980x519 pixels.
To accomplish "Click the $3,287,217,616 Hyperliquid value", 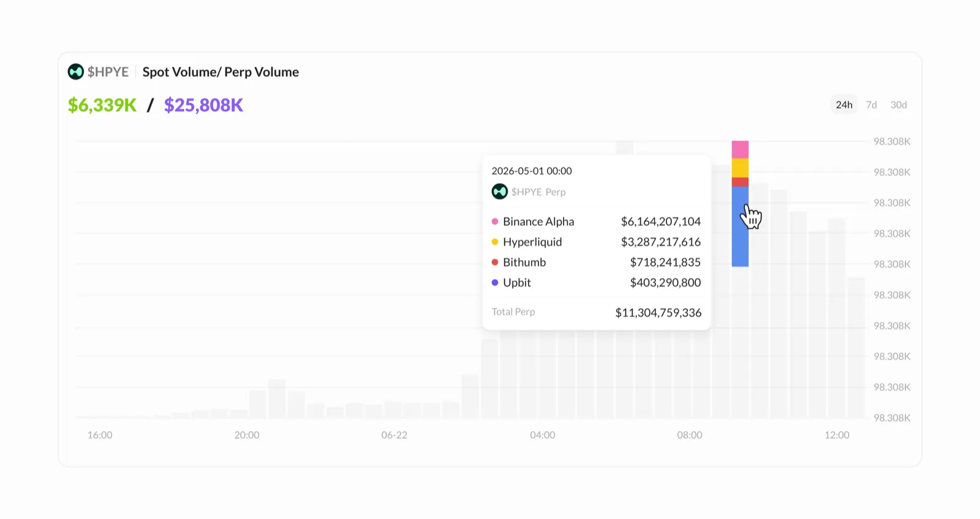I will (x=661, y=242).
